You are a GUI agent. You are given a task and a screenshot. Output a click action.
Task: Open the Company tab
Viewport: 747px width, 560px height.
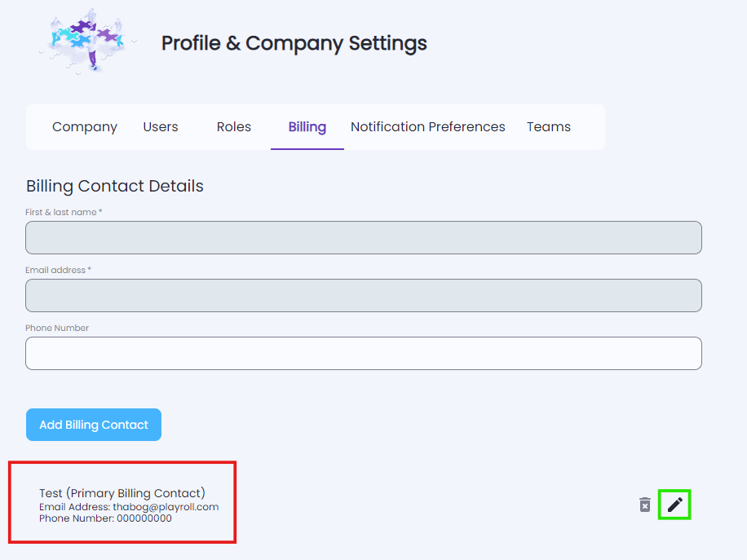pyautogui.click(x=85, y=126)
